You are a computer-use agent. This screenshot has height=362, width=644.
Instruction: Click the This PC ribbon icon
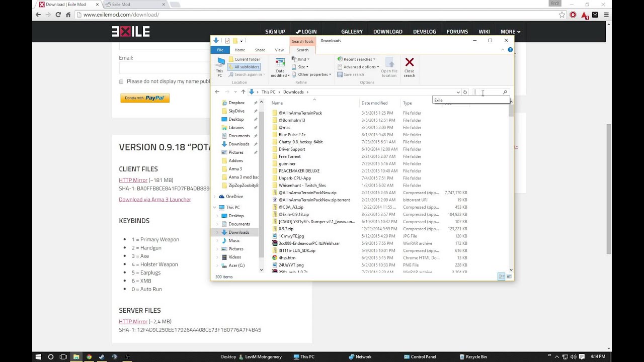coord(220,67)
